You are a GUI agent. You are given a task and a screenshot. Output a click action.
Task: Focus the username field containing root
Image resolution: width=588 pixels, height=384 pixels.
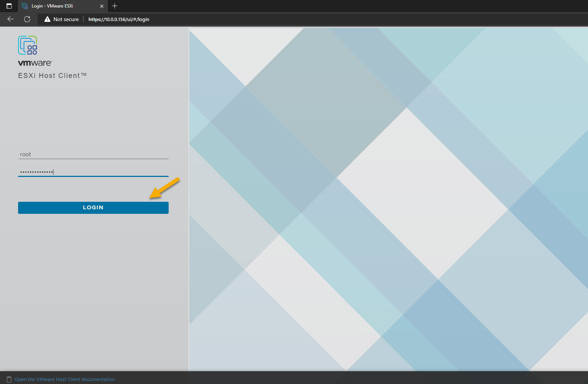click(x=93, y=154)
